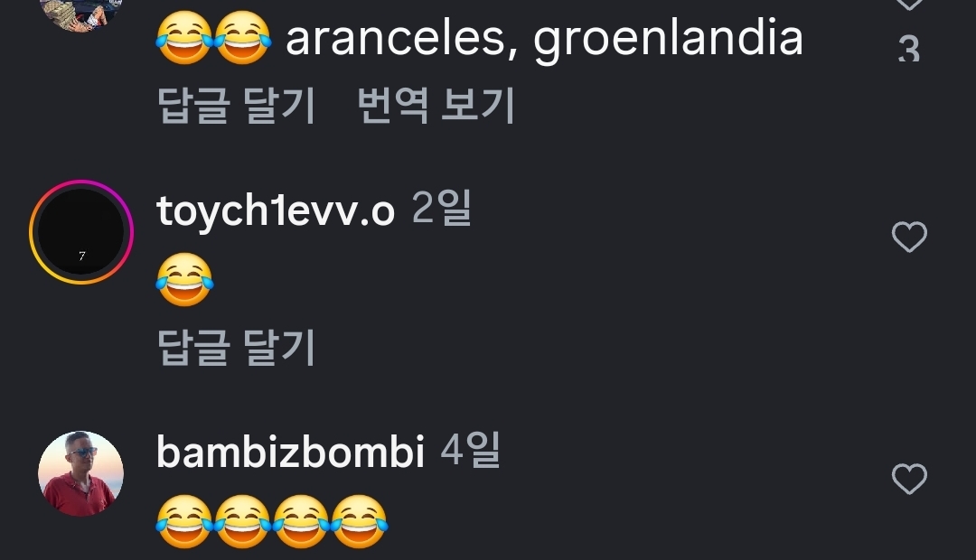Screen dimensions: 976x560
Task: Tap the cropped avatar of the top commenter
Action: pyautogui.click(x=81, y=14)
